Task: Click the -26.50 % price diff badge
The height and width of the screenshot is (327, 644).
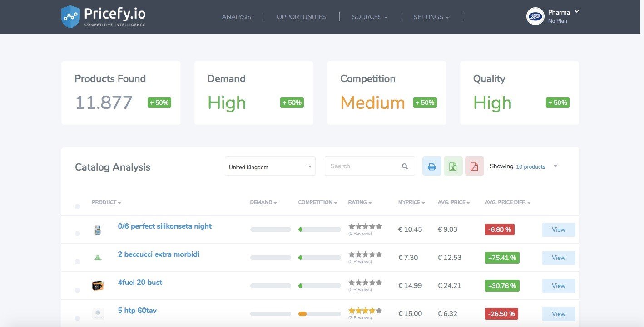Action: tap(501, 314)
